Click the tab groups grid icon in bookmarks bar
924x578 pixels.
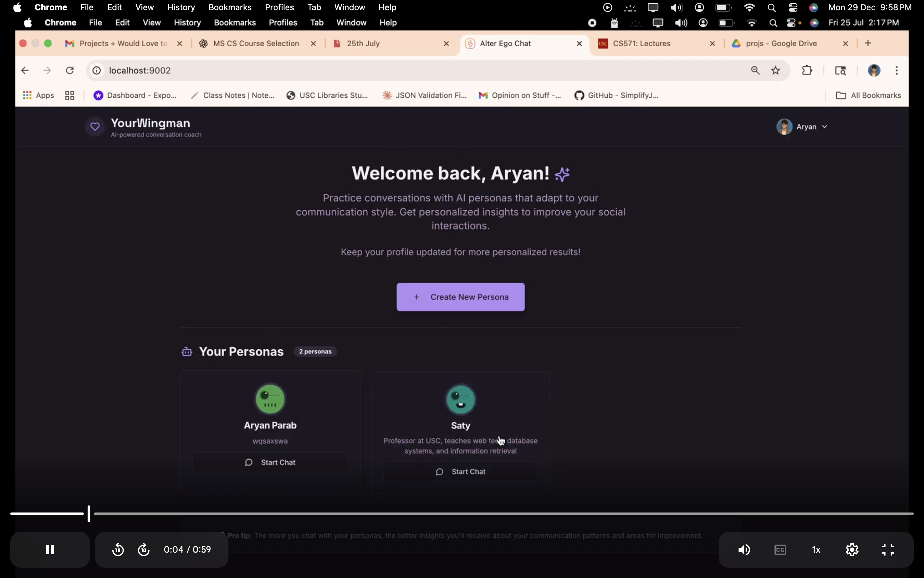[x=70, y=95]
